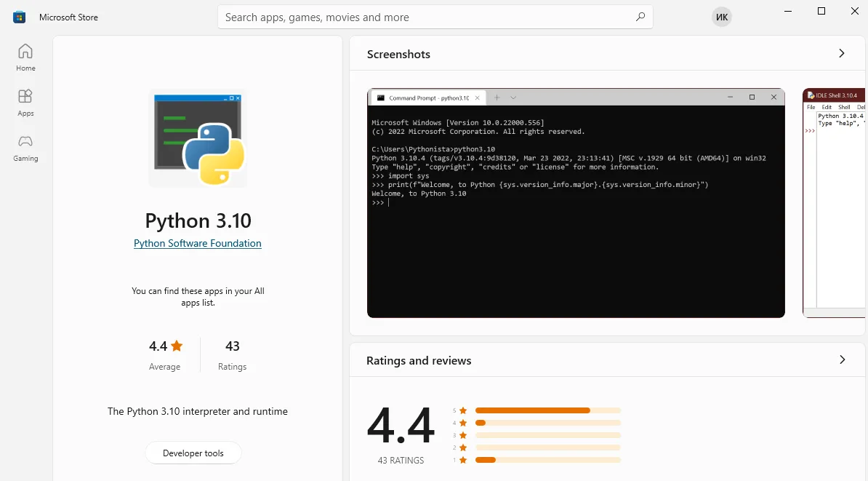868x481 pixels.
Task: Open the Home section in sidebar
Action: (25, 57)
